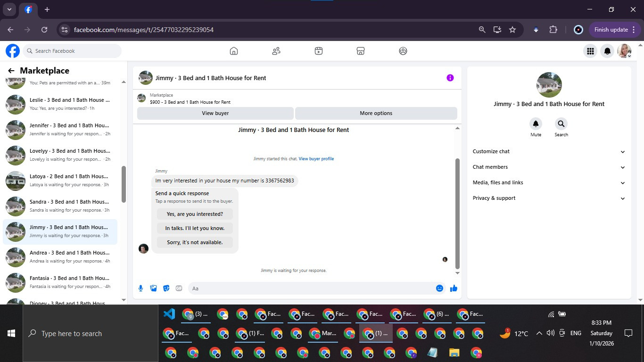
Task: Click the taskbar volume icon
Action: pyautogui.click(x=550, y=333)
